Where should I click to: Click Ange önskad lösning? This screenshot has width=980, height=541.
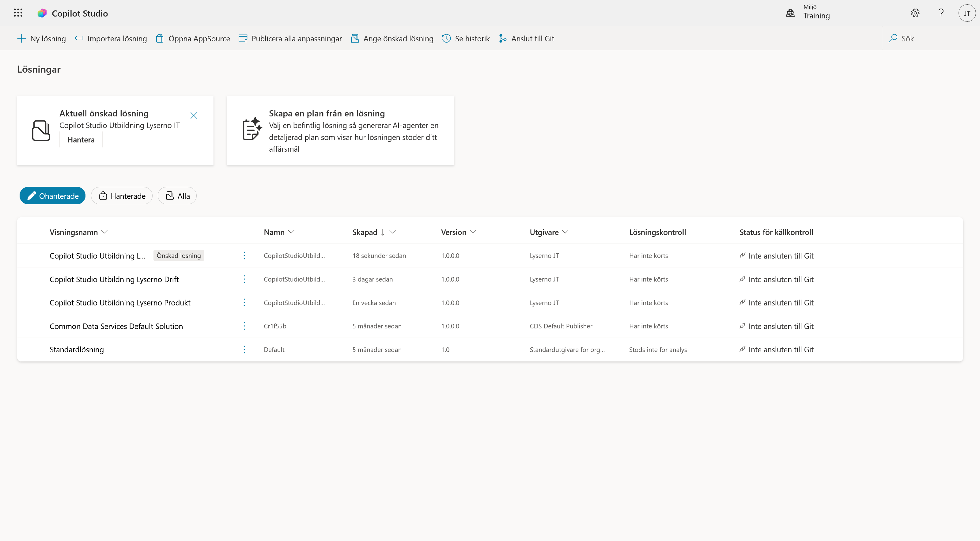(x=392, y=38)
